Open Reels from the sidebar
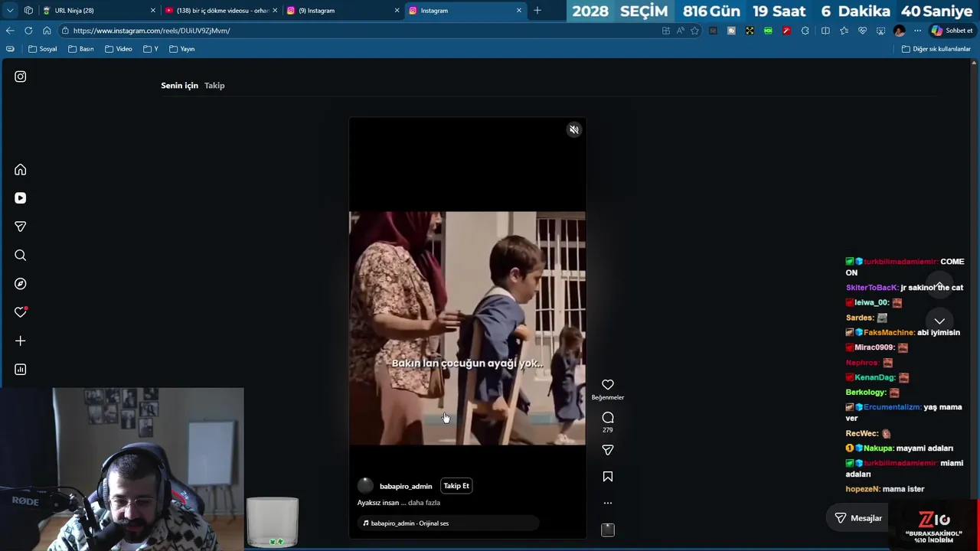 pos(21,198)
